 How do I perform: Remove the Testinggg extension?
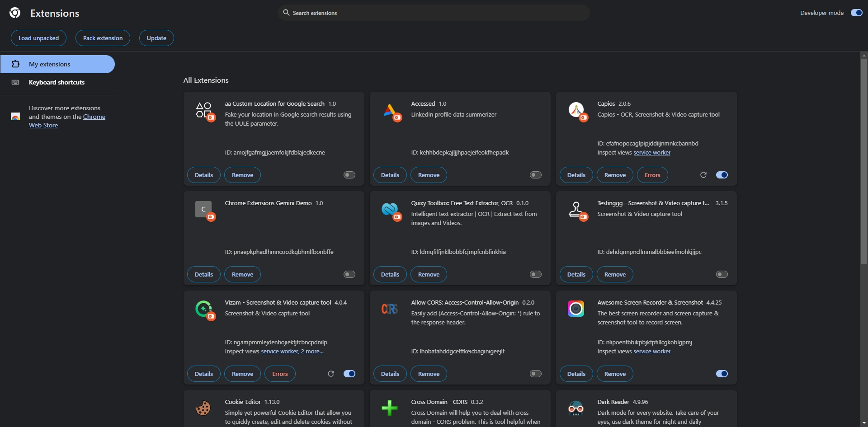click(615, 274)
